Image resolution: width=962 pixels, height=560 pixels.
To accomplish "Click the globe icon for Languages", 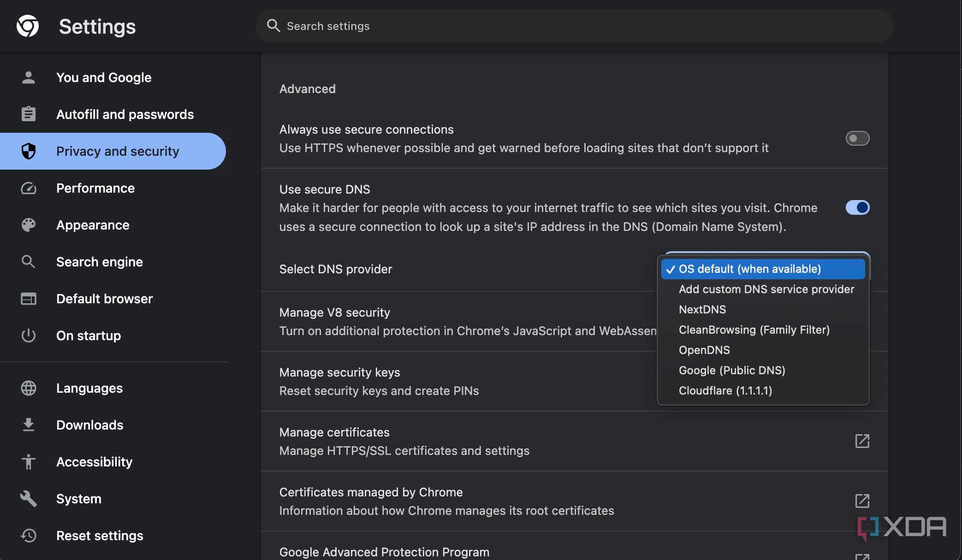I will [x=29, y=388].
